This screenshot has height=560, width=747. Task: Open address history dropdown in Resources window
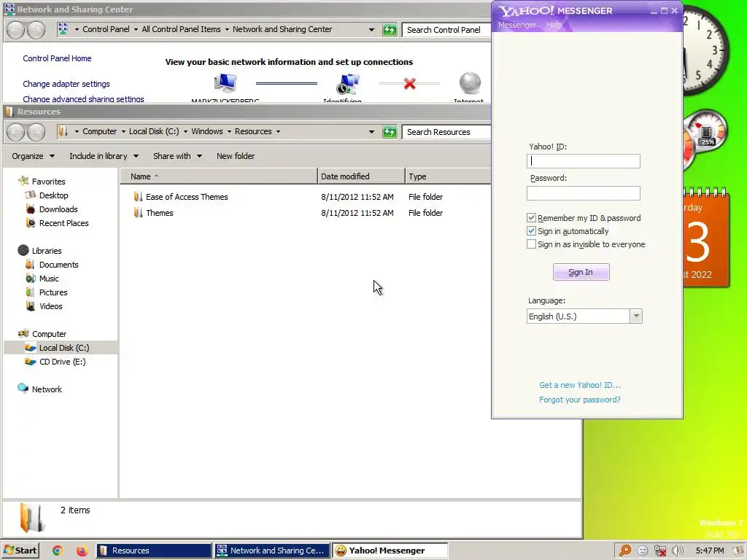(371, 132)
